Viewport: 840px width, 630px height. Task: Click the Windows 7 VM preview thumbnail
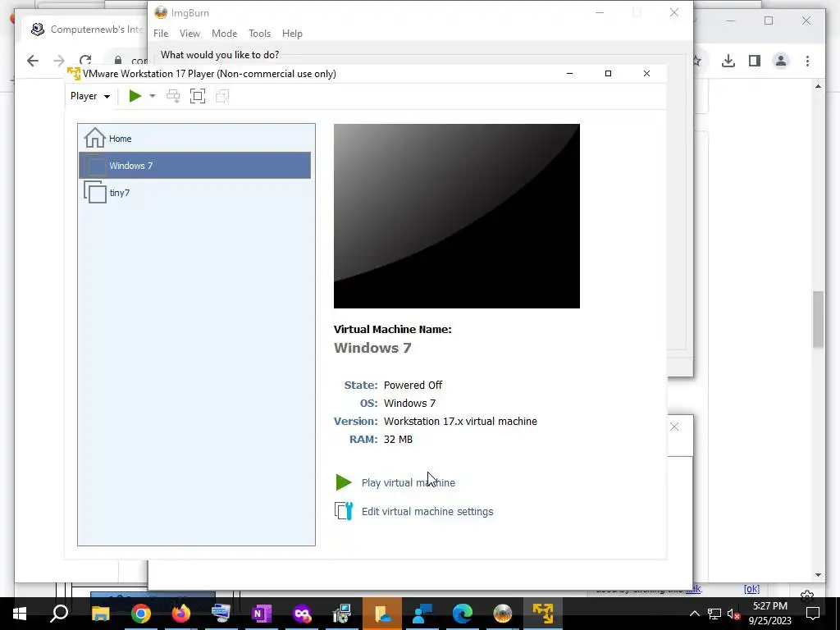pos(456,216)
